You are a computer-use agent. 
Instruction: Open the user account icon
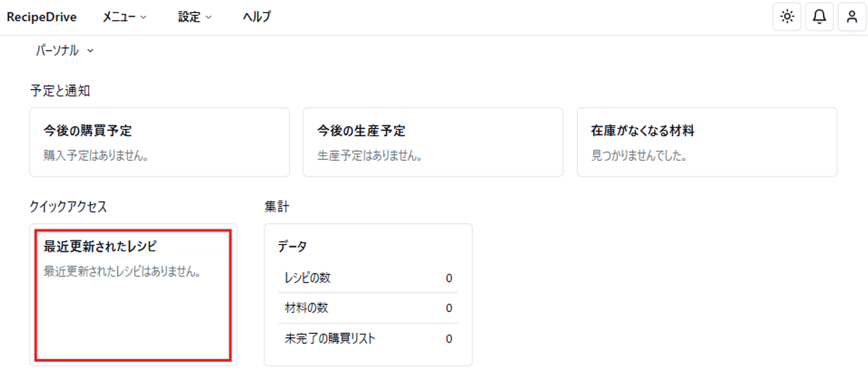click(x=852, y=17)
